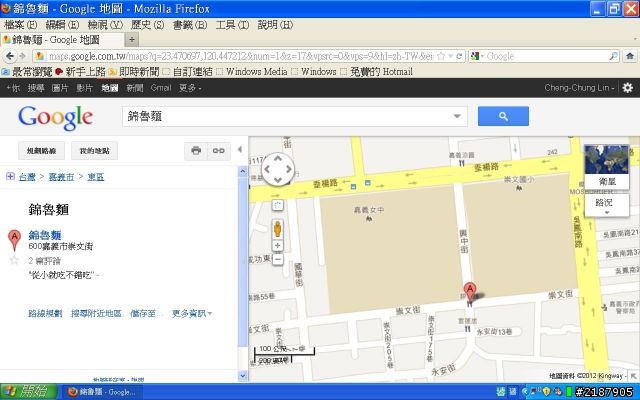Image resolution: width=640 pixels, height=400 pixels.
Task: Click 路線規劃 directions link
Action: coord(45,313)
